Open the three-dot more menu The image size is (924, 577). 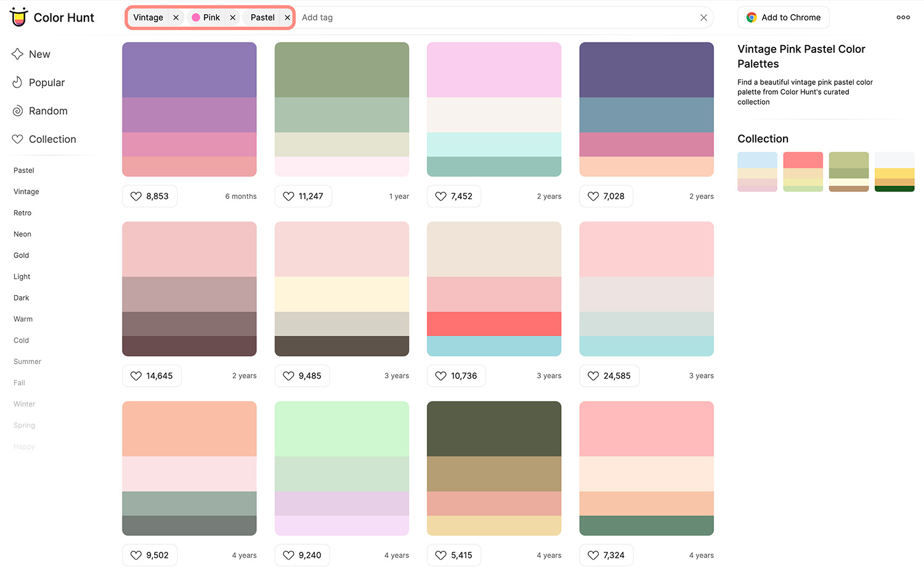[903, 17]
